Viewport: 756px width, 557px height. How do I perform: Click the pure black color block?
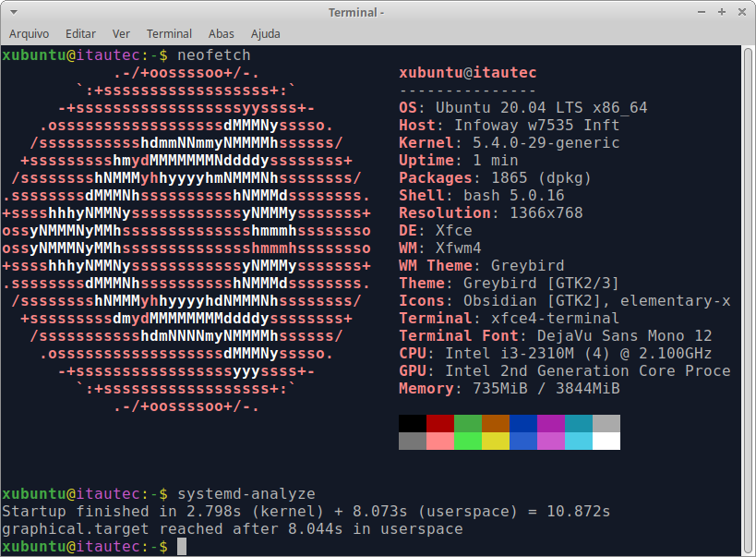pyautogui.click(x=413, y=424)
